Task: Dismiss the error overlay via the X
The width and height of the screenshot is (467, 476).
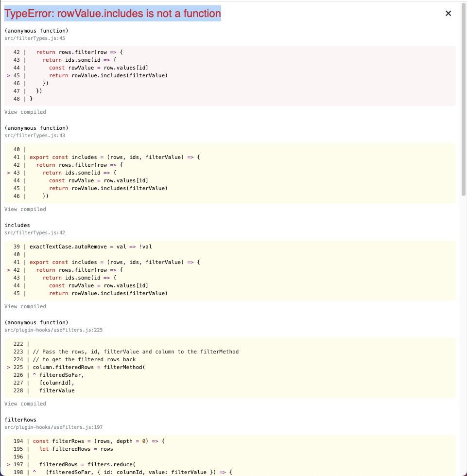Action: click(x=448, y=13)
